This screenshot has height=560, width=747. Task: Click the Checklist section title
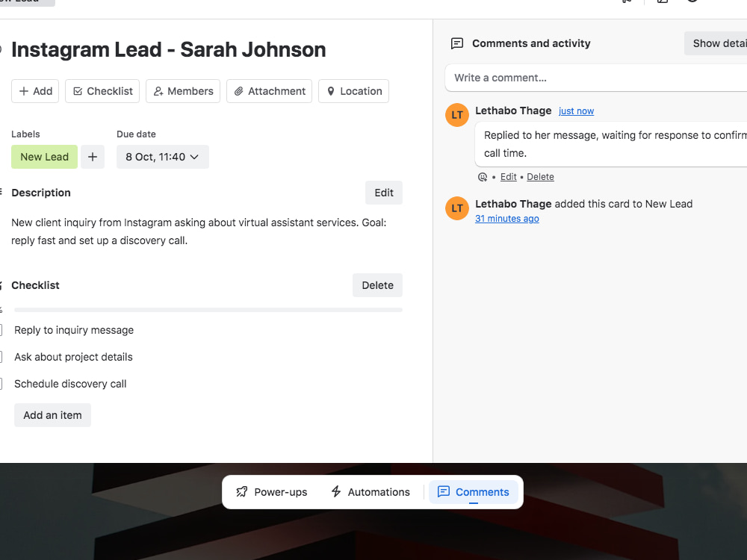[35, 285]
